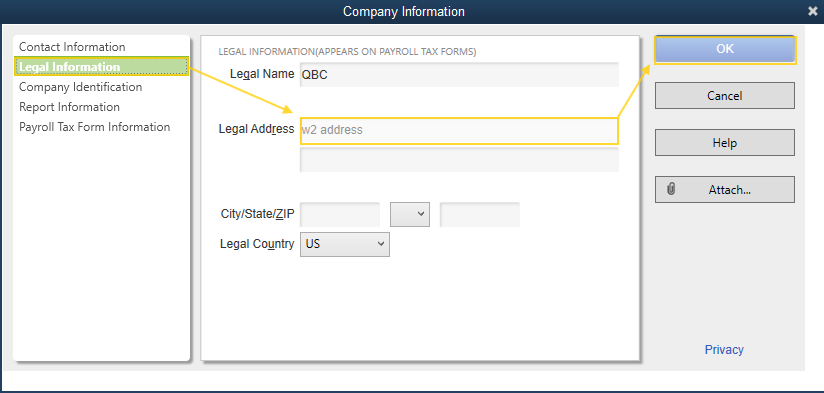Click the Attach... button
Image resolution: width=824 pixels, height=393 pixels.
click(x=725, y=190)
